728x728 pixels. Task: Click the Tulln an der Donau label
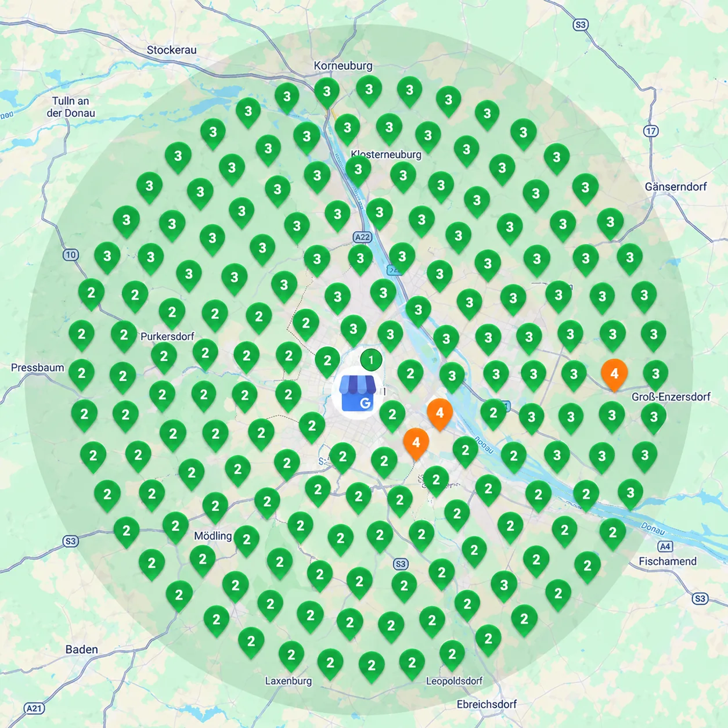click(71, 107)
